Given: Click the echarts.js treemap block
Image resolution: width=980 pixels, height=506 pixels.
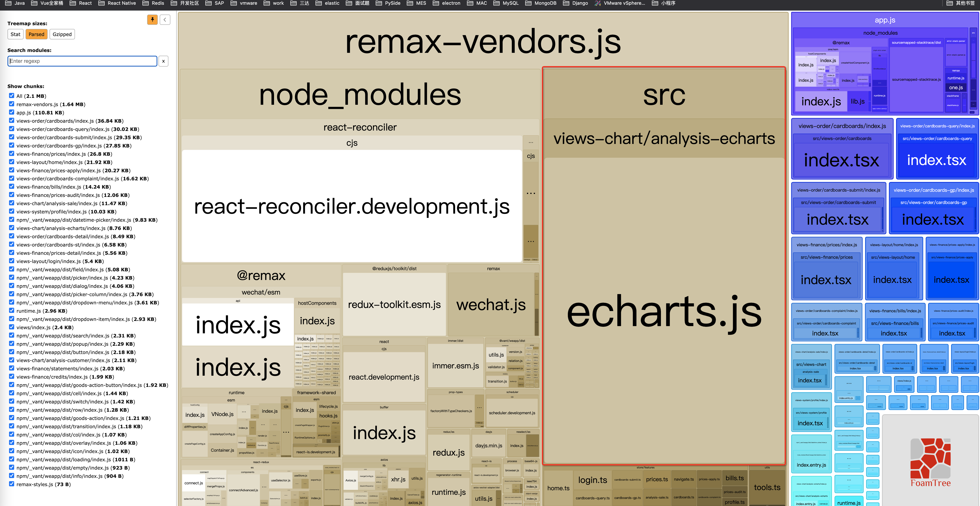Looking at the screenshot, I should (x=664, y=312).
